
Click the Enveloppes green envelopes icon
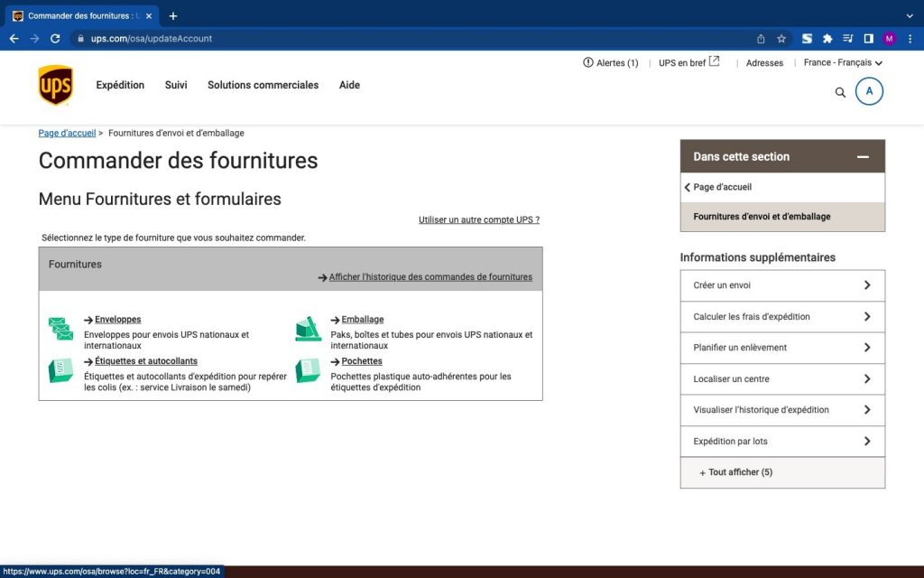[60, 329]
